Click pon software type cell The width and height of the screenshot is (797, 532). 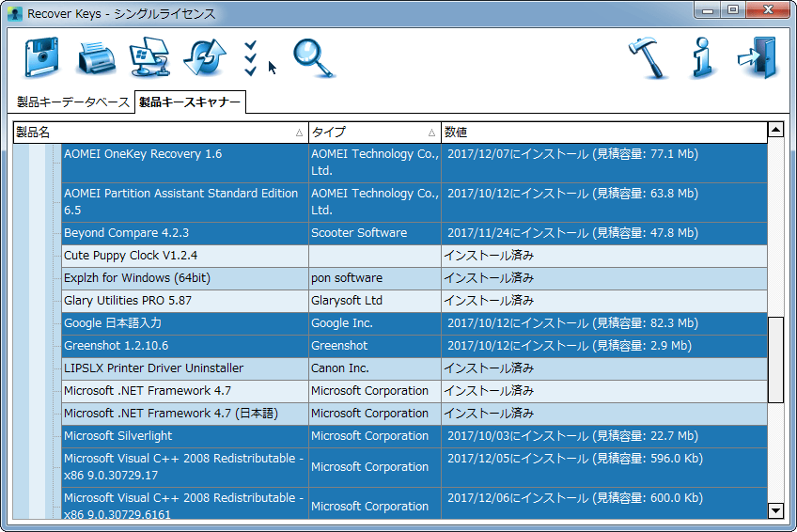[375, 278]
